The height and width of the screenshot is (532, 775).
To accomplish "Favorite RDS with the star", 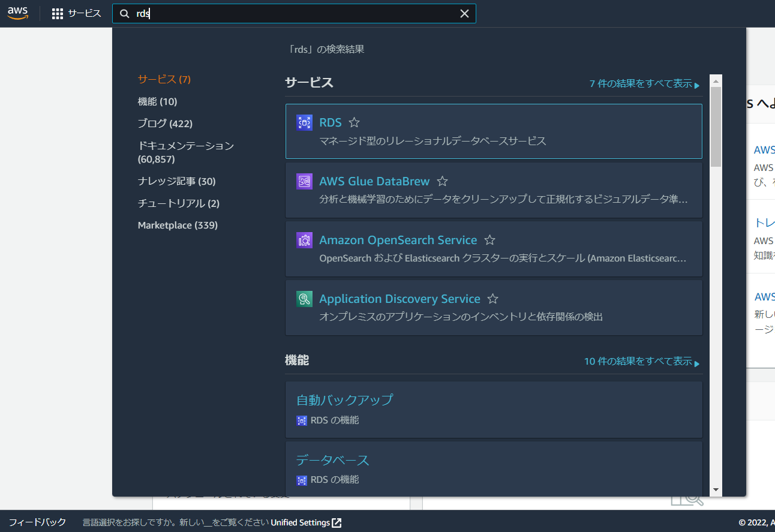I will [x=355, y=122].
